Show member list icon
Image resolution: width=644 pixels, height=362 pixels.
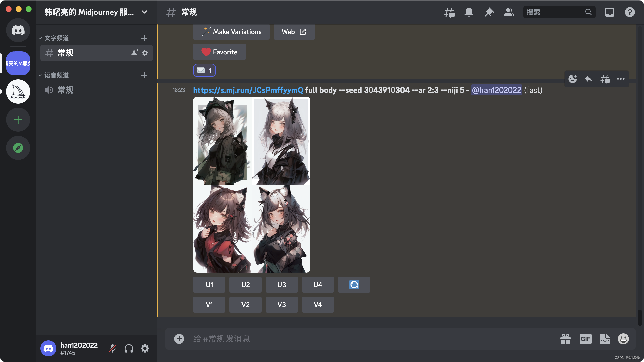point(509,12)
